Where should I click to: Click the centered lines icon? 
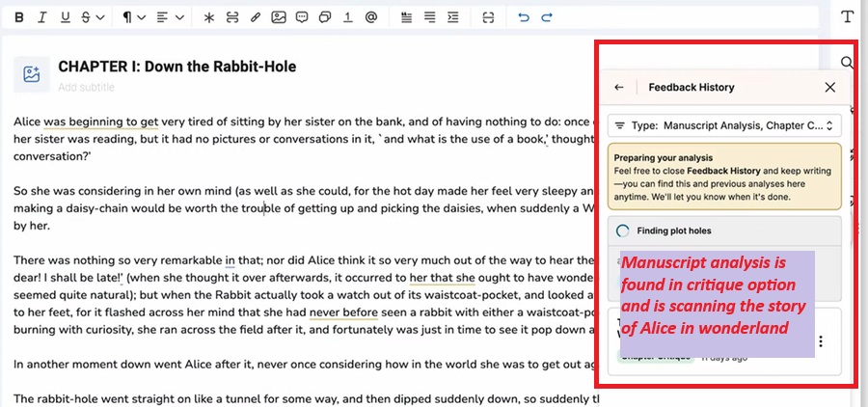(429, 17)
